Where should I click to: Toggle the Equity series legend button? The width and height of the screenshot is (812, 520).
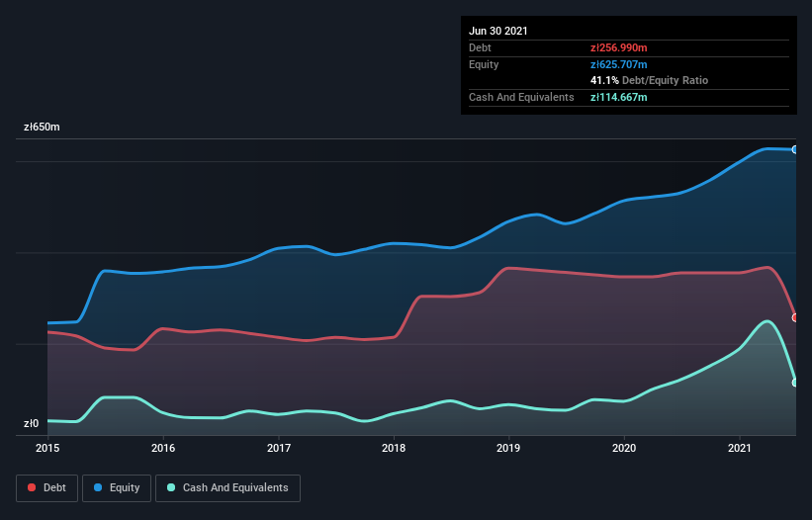(117, 488)
